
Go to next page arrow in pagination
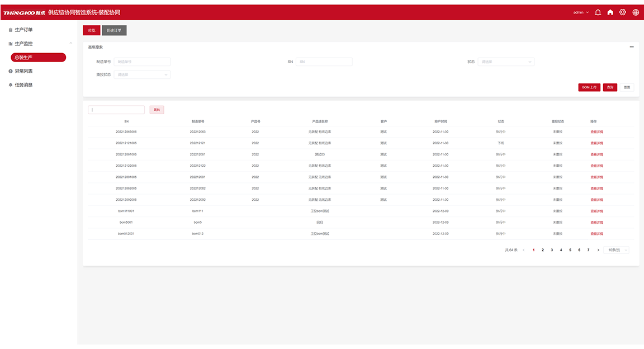click(598, 250)
